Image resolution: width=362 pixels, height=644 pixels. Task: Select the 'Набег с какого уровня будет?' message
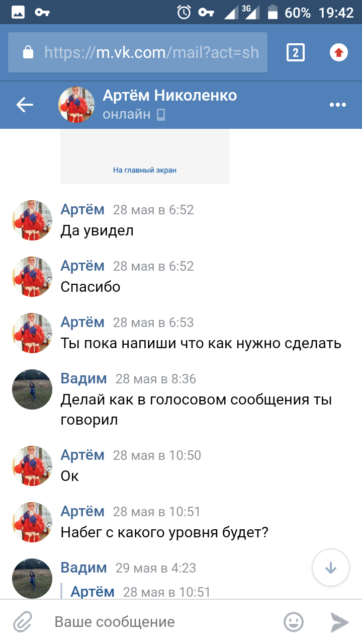[164, 532]
